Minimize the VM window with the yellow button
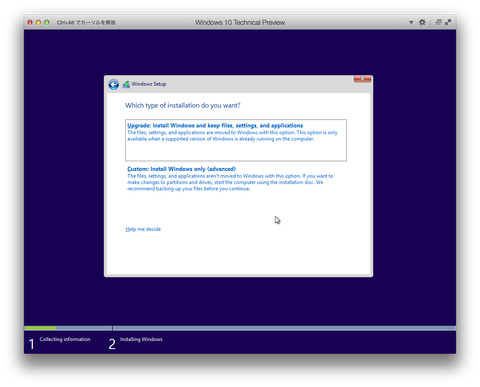The image size is (480, 387). (x=38, y=22)
